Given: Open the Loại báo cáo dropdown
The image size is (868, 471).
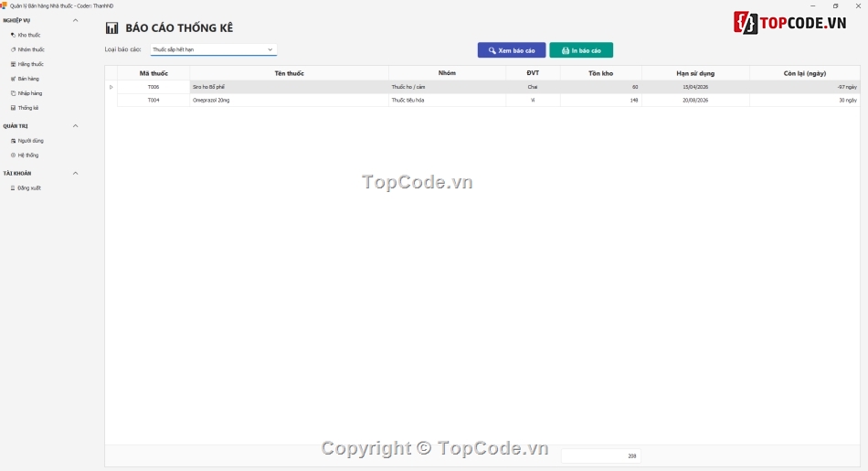Looking at the screenshot, I should coord(214,49).
